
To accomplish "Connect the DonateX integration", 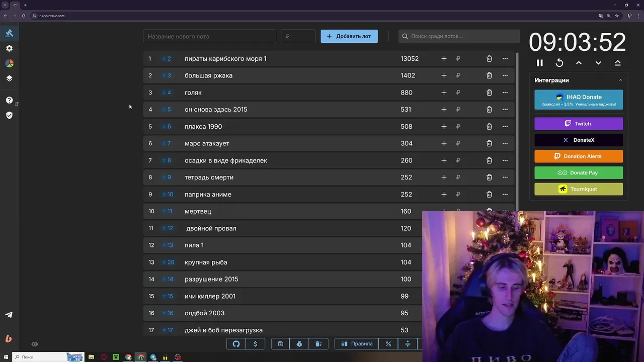I will 579,140.
